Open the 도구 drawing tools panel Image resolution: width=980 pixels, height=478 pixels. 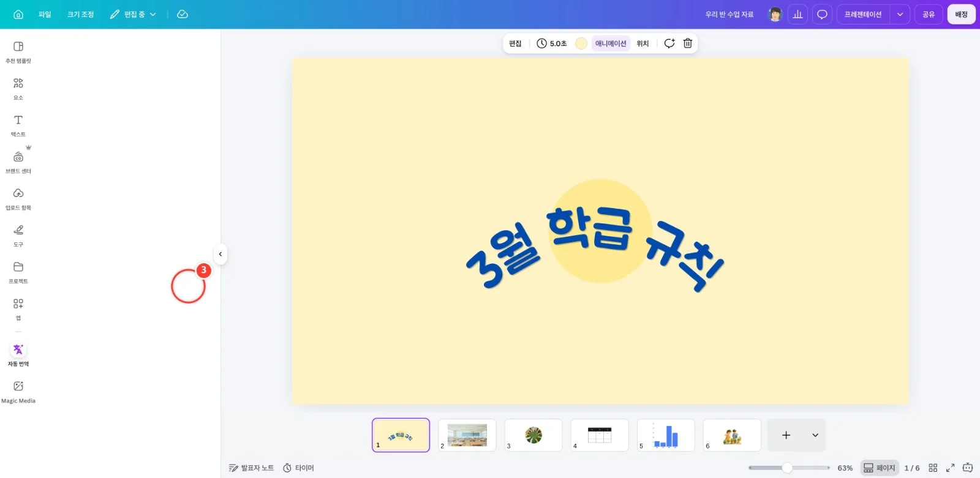point(18,236)
